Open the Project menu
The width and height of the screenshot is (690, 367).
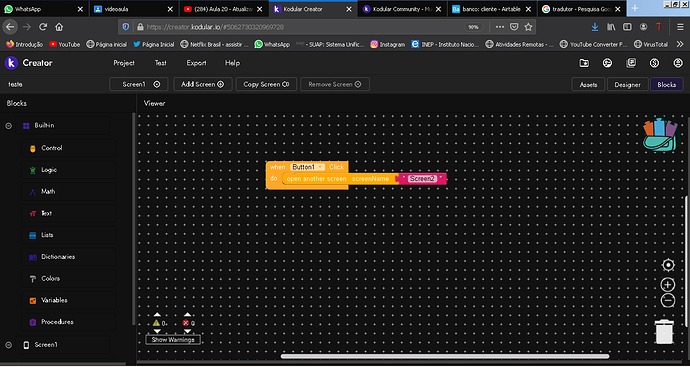[x=124, y=63]
